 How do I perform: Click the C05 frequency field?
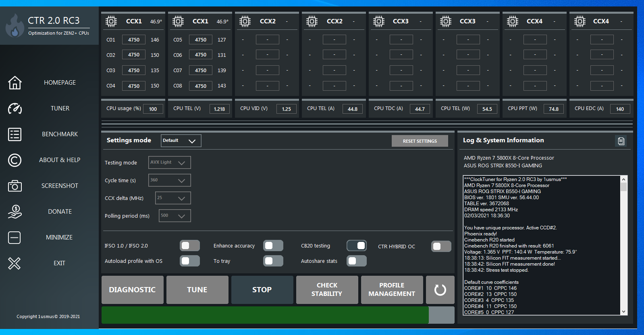click(x=201, y=40)
